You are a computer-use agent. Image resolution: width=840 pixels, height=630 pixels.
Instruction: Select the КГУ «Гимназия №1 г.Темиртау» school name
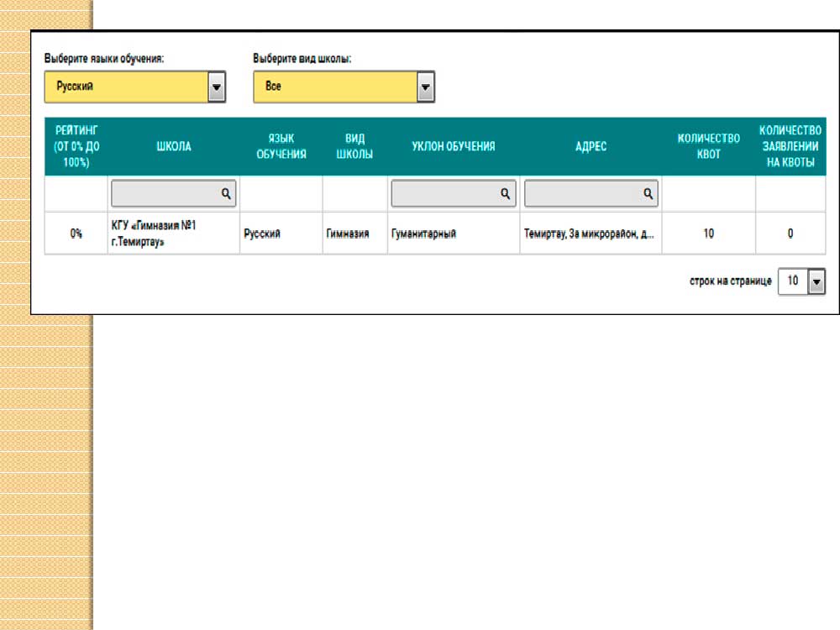tap(161, 234)
